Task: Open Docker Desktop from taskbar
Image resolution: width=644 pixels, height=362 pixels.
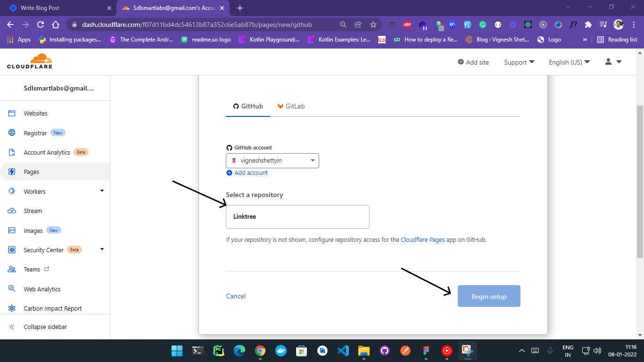Action: 281,351
